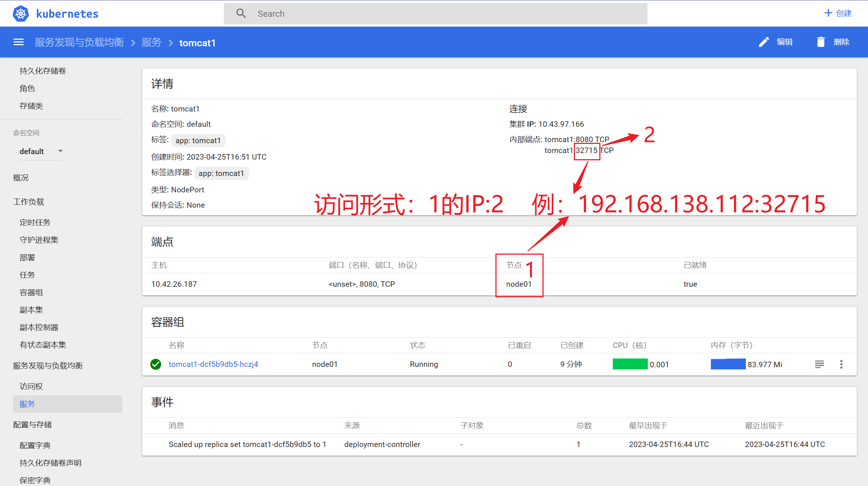This screenshot has height=486, width=868.
Task: Click the search magnifier icon
Action: [x=241, y=13]
